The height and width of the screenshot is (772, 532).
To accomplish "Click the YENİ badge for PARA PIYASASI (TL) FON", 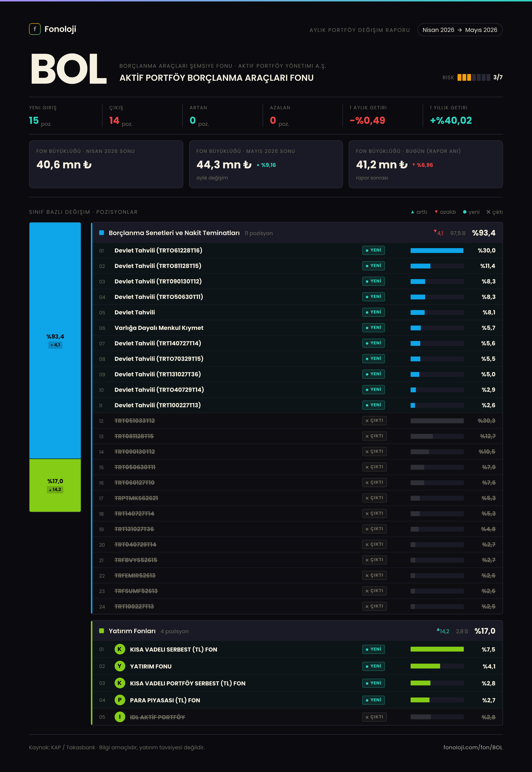I will point(373,700).
